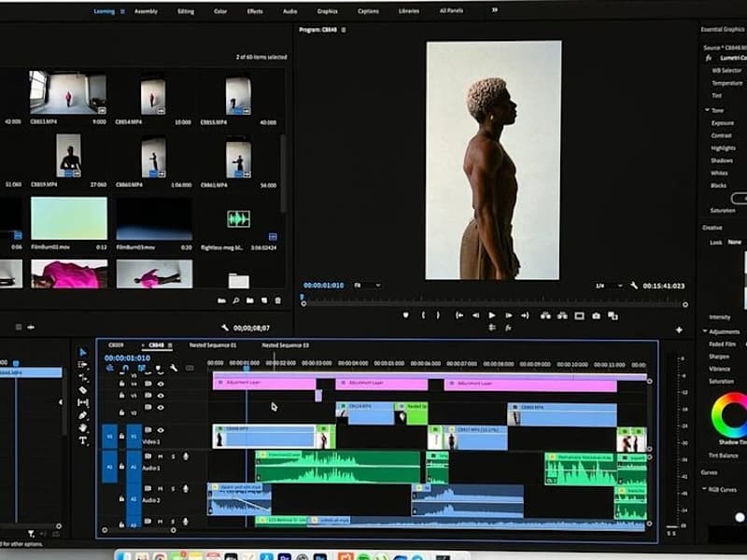This screenshot has height=560, width=747.
Task: Select the FilmBurn02.mov thumbnail
Action: coord(68,218)
